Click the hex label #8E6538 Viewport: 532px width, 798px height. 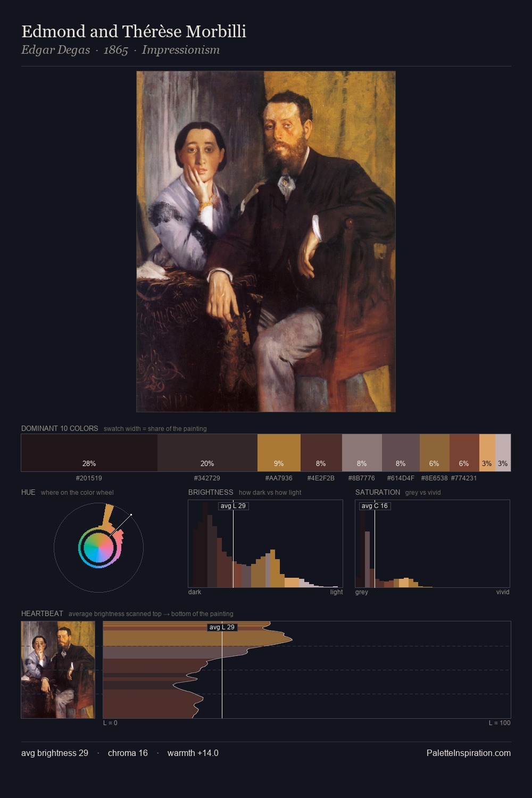coord(435,478)
